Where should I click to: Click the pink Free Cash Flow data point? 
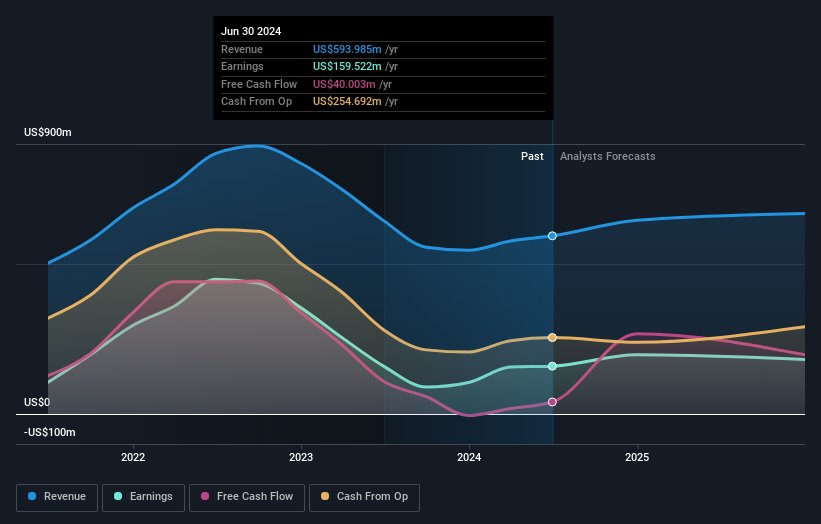point(552,402)
